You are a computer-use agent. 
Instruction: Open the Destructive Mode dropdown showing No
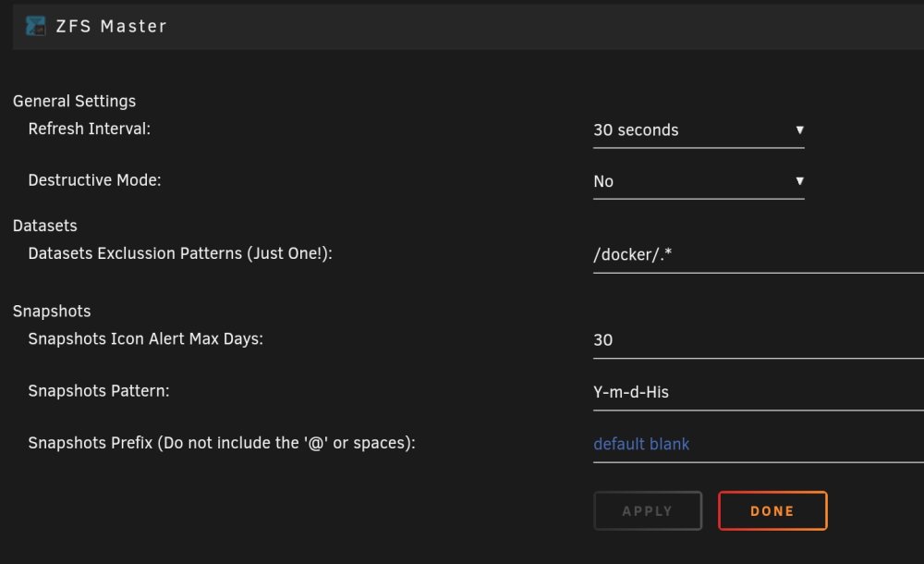coord(699,182)
